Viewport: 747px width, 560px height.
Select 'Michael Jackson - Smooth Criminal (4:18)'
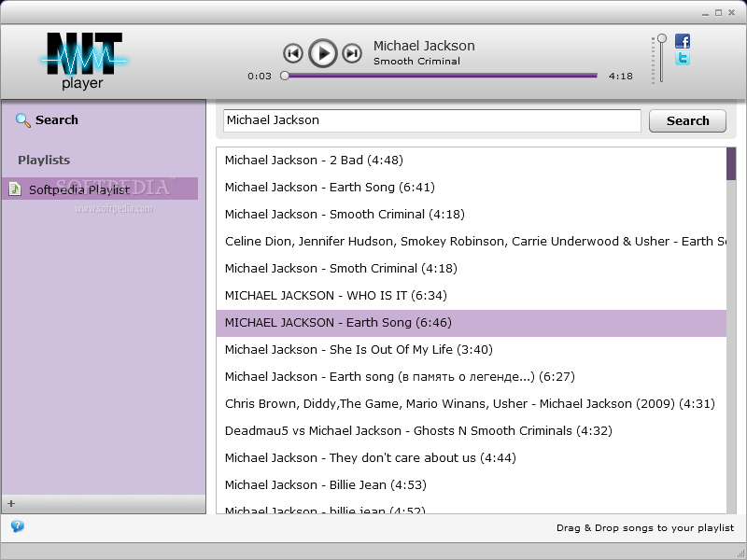pos(472,215)
